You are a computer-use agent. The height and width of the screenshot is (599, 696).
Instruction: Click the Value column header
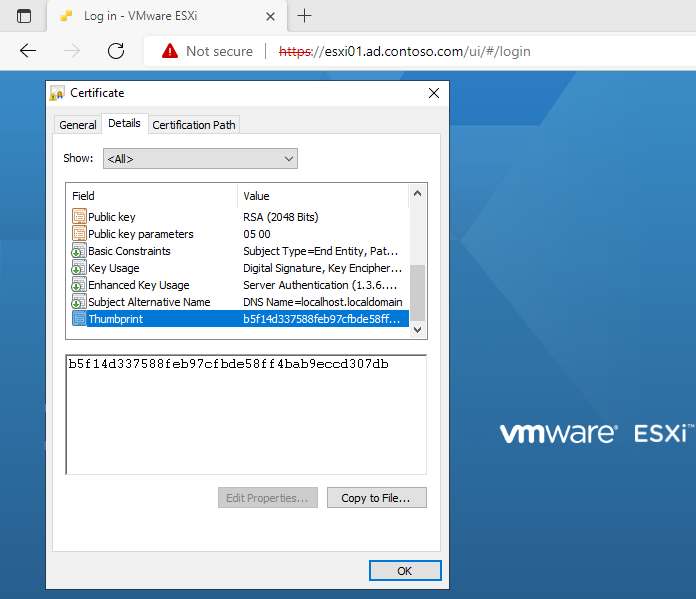[323, 196]
